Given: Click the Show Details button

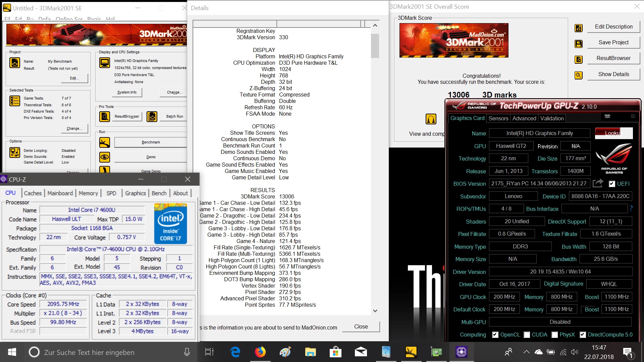Looking at the screenshot, I should [613, 74].
